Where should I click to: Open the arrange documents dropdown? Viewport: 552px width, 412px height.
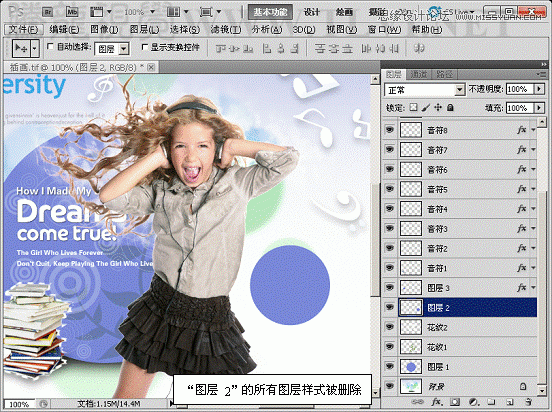177,12
